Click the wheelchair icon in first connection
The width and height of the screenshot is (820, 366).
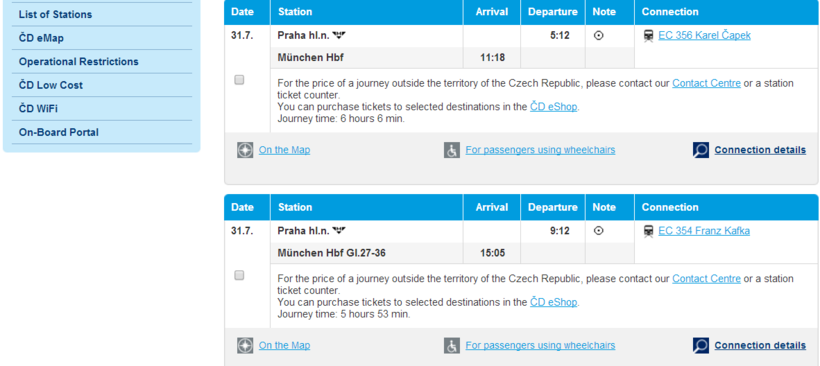(x=452, y=150)
